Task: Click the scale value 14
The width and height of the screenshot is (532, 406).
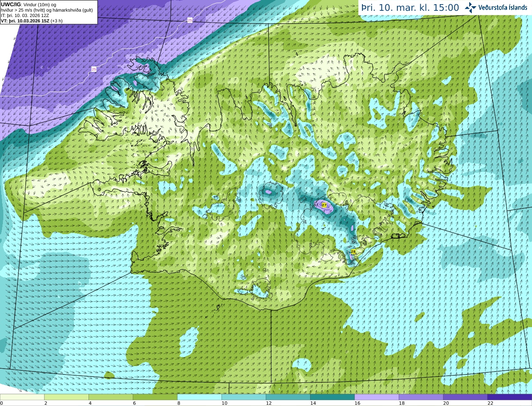Action: [x=313, y=403]
